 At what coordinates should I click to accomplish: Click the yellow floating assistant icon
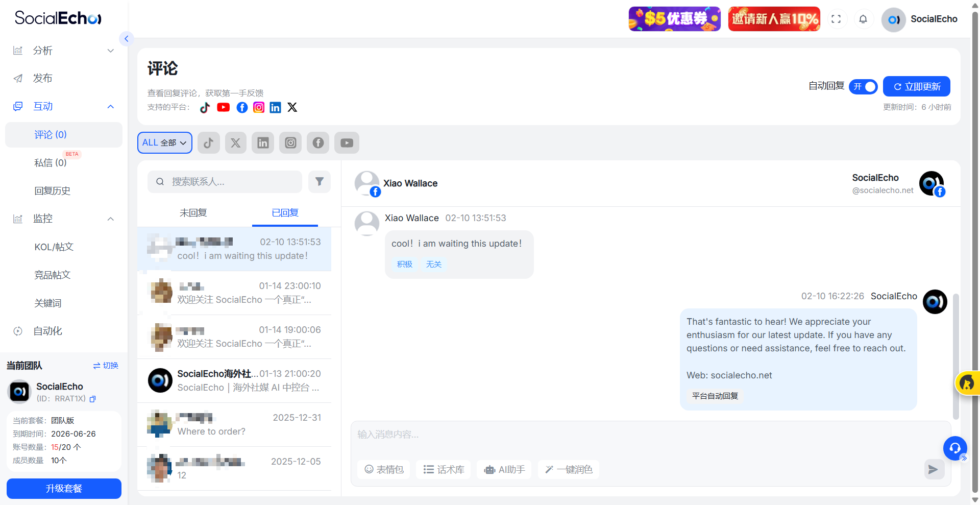tap(967, 383)
